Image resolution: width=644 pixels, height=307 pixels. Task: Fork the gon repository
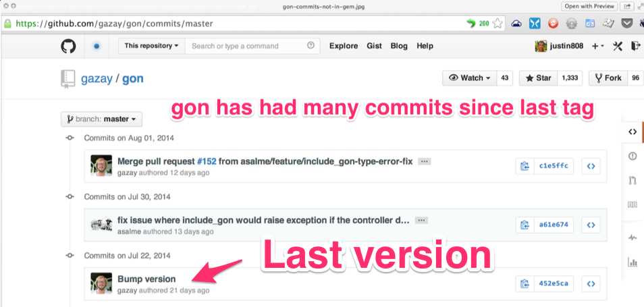click(x=608, y=78)
